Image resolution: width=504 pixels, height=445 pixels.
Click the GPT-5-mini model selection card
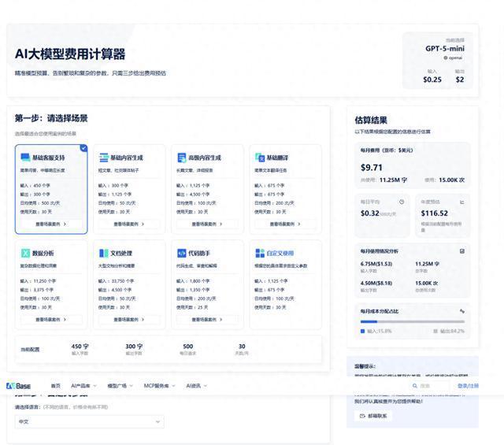438,60
